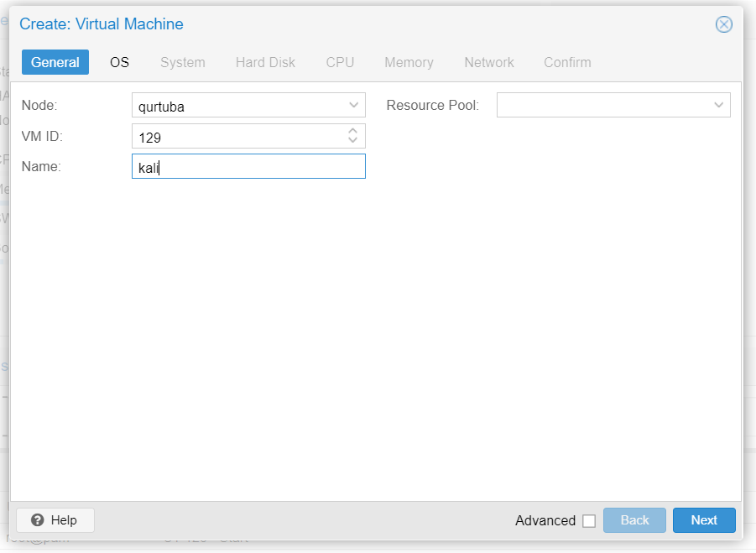The image size is (756, 553).
Task: Select the Network tab
Action: pos(489,62)
